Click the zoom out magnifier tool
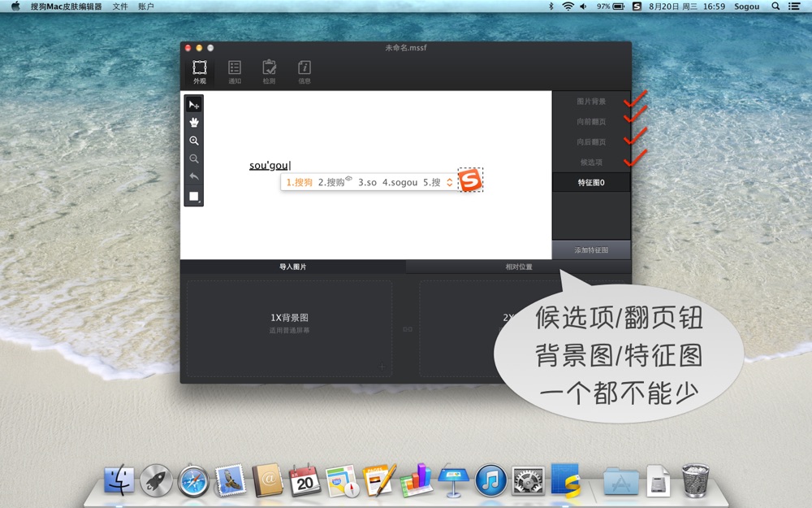Screen dimensions: 812x508 (x=194, y=158)
